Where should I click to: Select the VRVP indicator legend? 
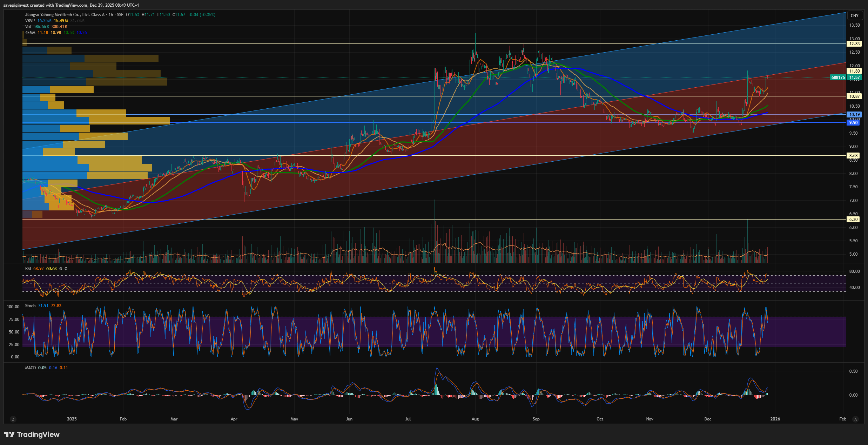tap(30, 21)
